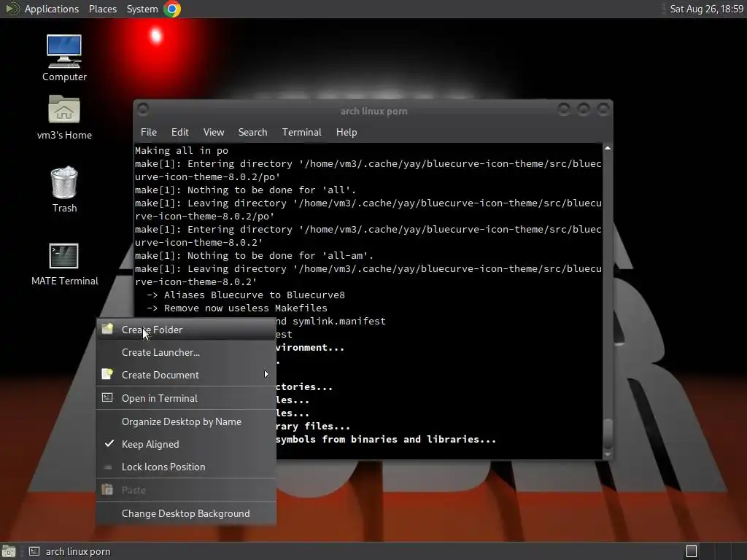This screenshot has height=560, width=747.
Task: Open terminal File menu
Action: (149, 133)
